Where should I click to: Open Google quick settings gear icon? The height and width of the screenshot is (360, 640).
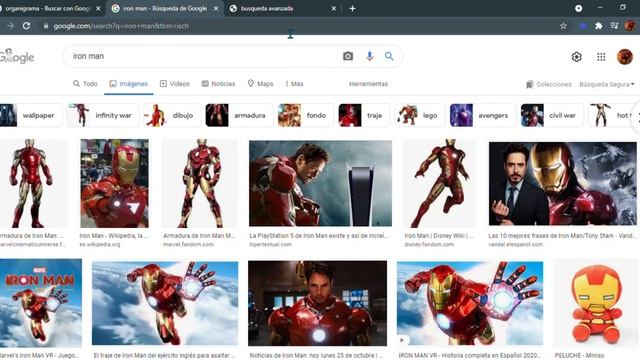tap(576, 57)
